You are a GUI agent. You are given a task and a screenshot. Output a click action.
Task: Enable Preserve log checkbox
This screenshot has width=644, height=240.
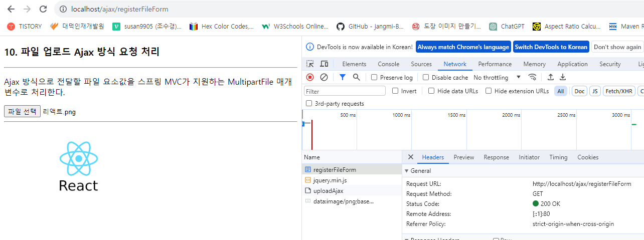click(x=374, y=78)
